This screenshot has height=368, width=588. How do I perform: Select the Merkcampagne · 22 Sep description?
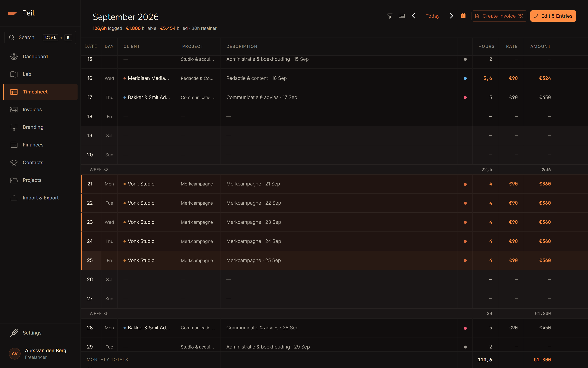(253, 203)
